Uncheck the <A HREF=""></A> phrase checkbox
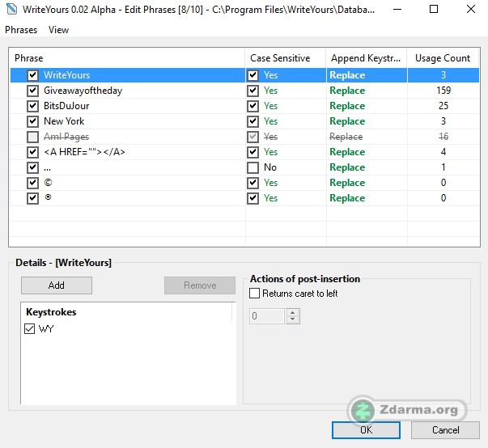 coord(32,152)
